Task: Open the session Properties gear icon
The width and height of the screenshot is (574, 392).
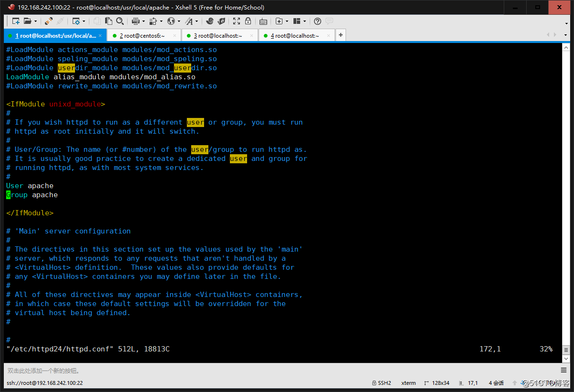Action: [x=76, y=21]
